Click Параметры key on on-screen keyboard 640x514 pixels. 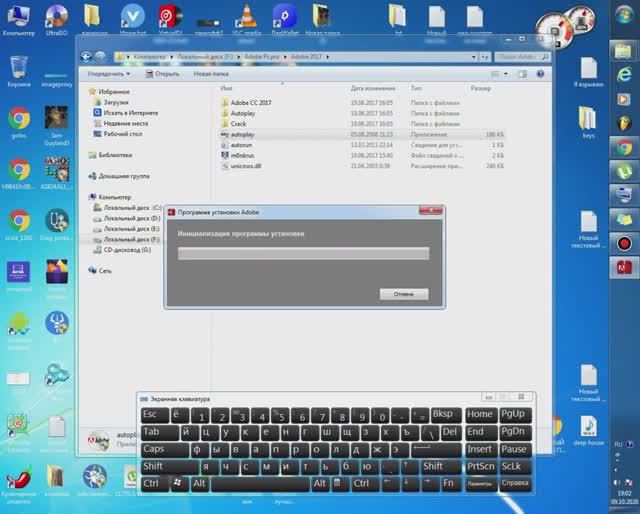[x=481, y=484]
